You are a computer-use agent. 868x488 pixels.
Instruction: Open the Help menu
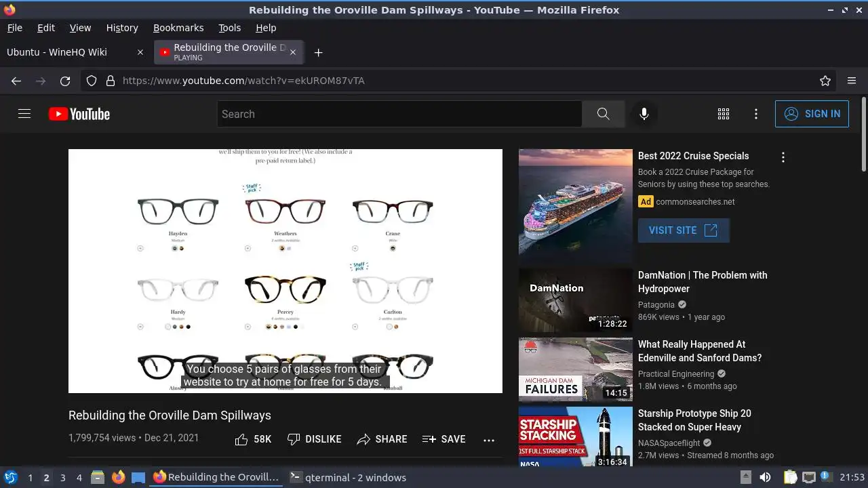(x=266, y=28)
